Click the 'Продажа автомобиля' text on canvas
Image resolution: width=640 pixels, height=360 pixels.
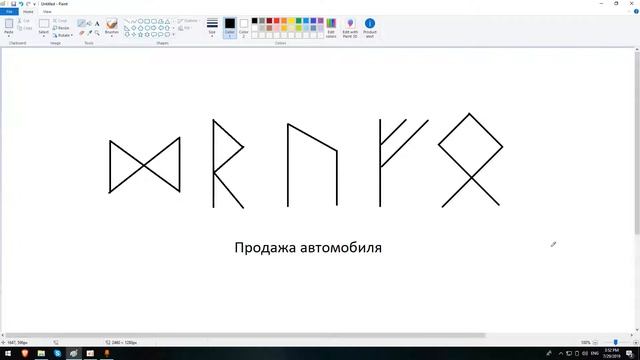pyautogui.click(x=308, y=248)
